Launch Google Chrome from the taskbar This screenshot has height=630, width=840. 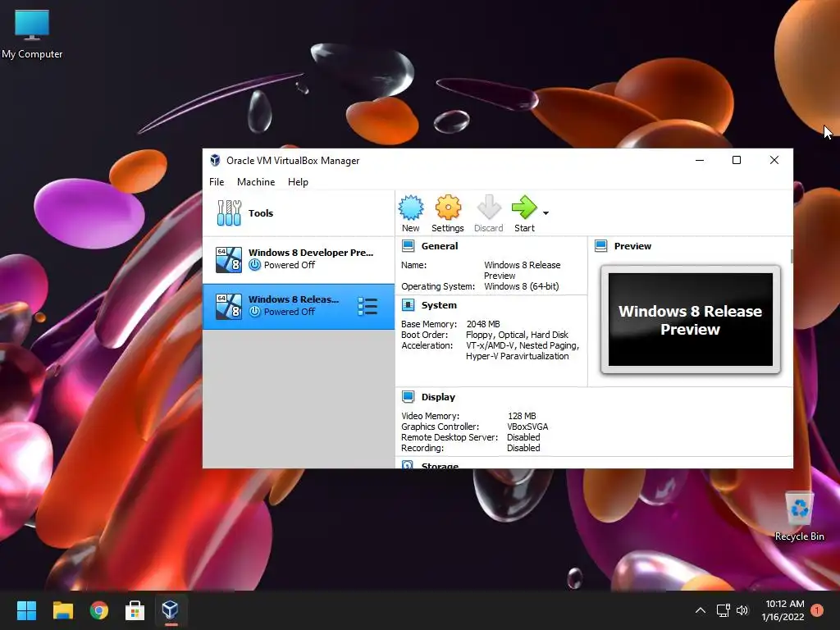[99, 610]
